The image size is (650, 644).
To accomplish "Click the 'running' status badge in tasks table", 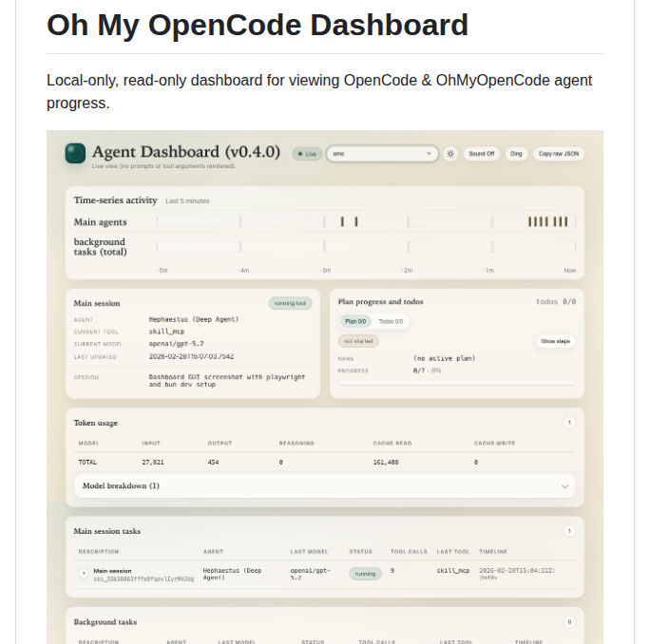I will click(365, 574).
